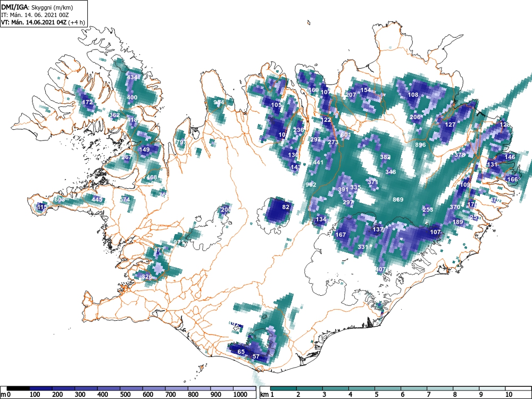Click the visibility value 267 on the map

(127, 157)
